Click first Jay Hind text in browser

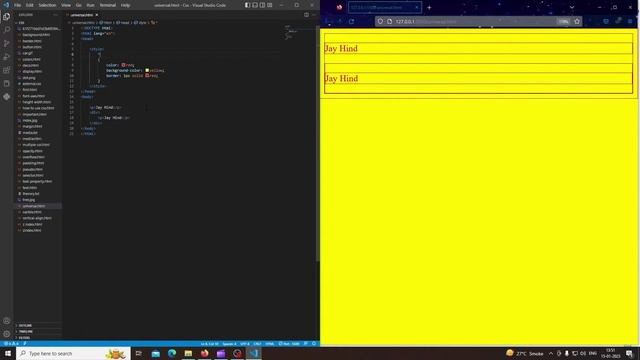341,48
